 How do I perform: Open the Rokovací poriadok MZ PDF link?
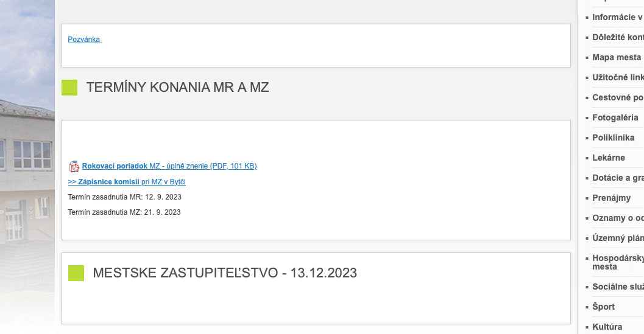click(169, 166)
